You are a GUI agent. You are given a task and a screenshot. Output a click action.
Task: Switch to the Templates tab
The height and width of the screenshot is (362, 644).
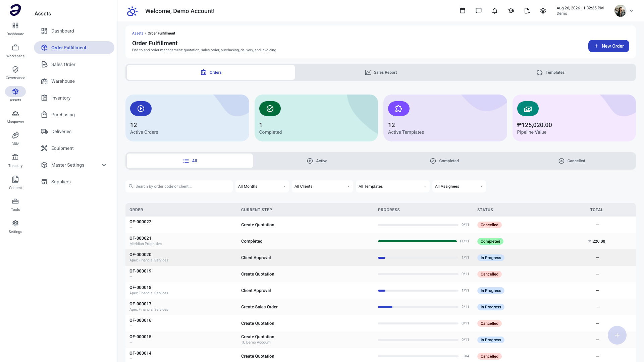click(x=550, y=72)
